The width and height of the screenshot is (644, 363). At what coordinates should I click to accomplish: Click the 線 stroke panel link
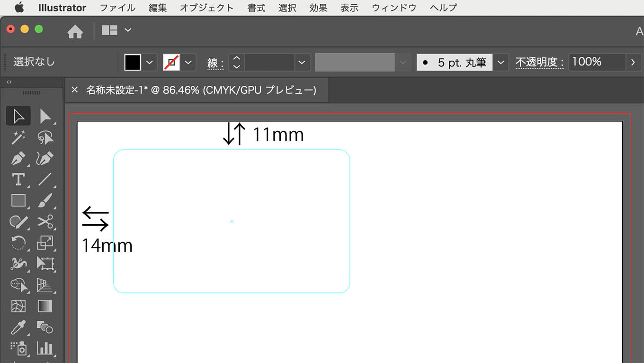click(x=215, y=63)
